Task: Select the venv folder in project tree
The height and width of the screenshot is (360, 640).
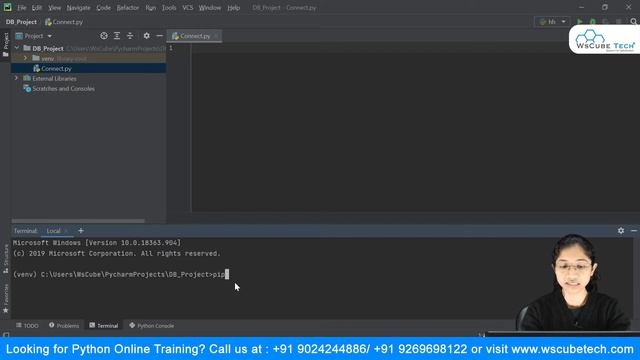Action: (x=88, y=58)
